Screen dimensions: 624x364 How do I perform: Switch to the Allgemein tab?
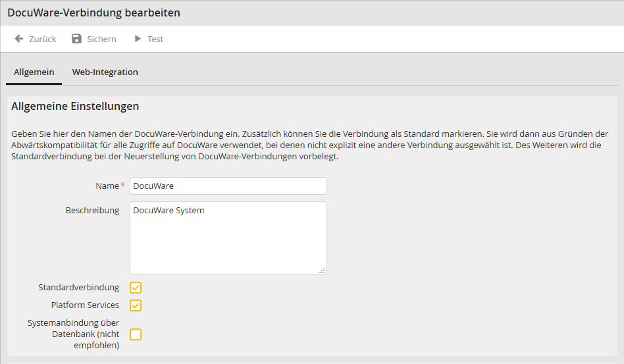point(34,72)
